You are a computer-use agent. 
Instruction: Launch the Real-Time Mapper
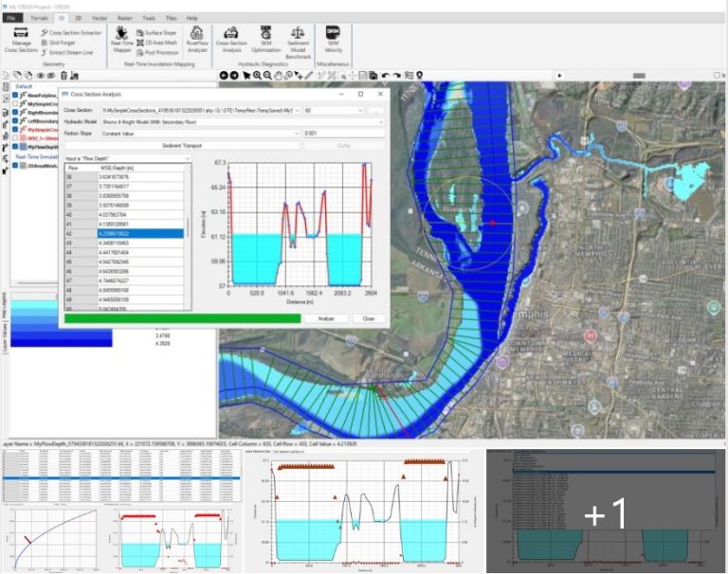tap(121, 40)
